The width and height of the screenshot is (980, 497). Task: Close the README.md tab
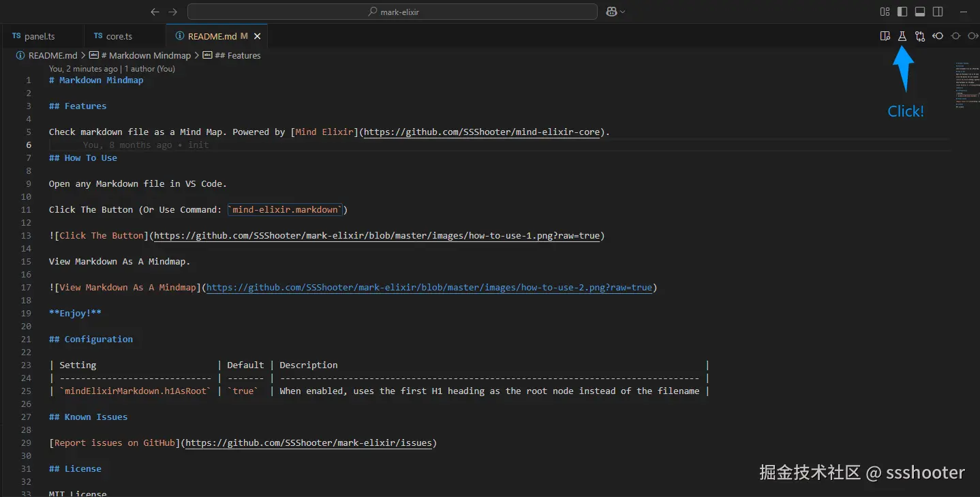258,36
